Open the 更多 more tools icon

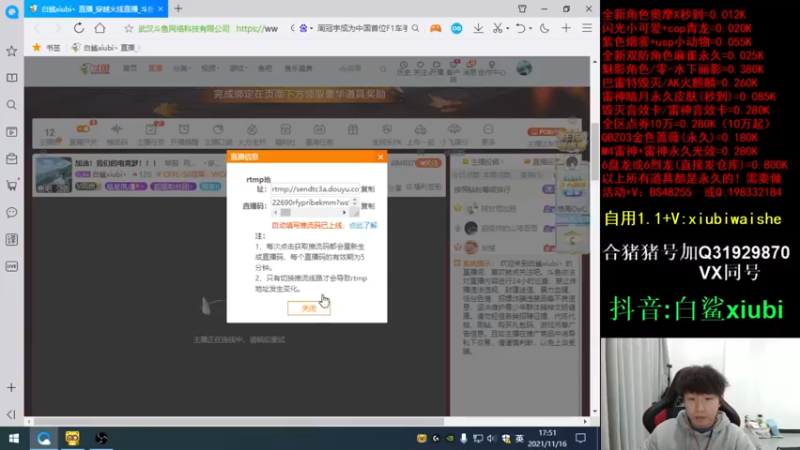tap(488, 135)
